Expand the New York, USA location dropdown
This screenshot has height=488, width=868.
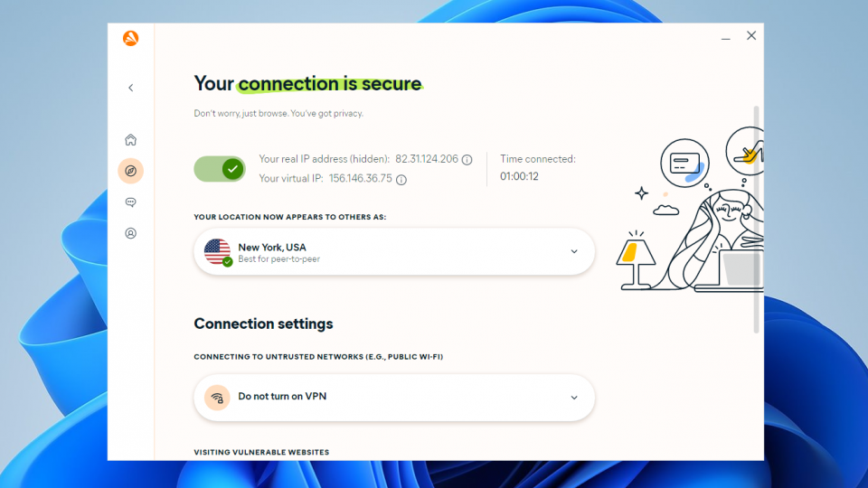click(x=394, y=252)
